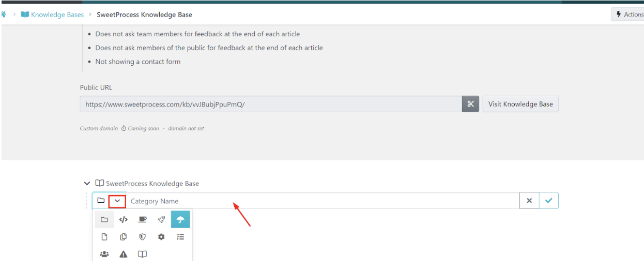
Task: Go to Knowledge Bases breadcrumb link
Action: coord(52,14)
